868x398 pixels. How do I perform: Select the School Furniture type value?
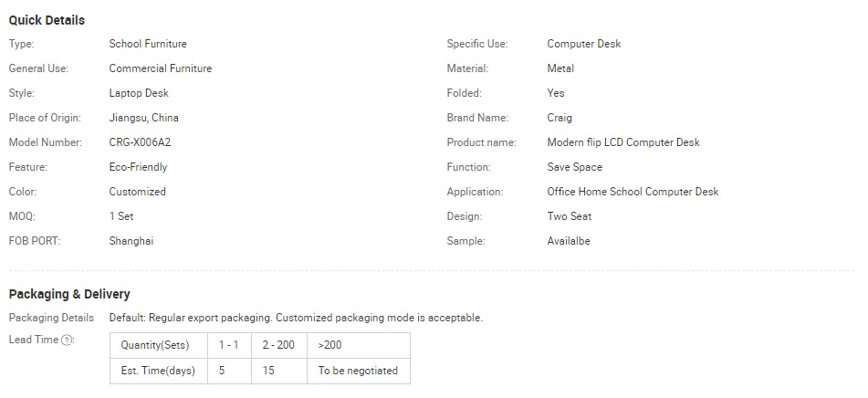tap(148, 44)
